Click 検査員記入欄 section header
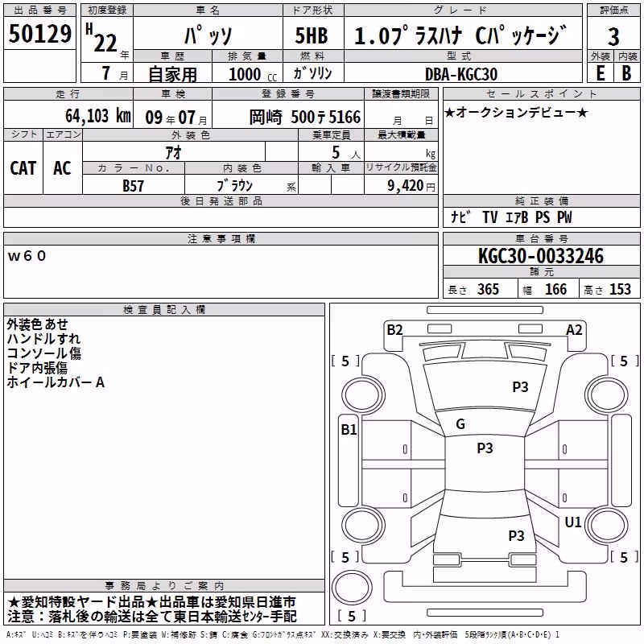Image resolution: width=644 pixels, height=644 pixels. 164,310
